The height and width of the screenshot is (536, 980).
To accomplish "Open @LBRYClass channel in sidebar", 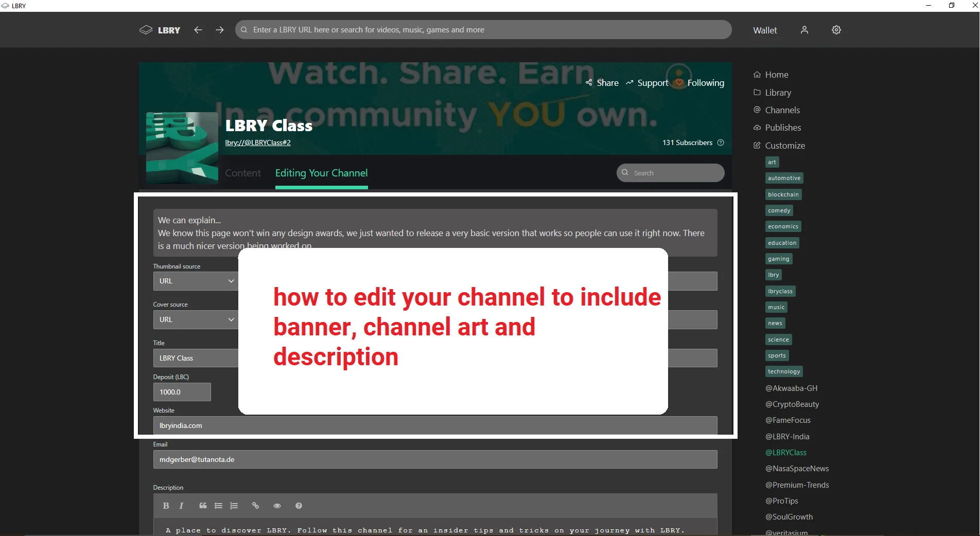I will tap(786, 453).
